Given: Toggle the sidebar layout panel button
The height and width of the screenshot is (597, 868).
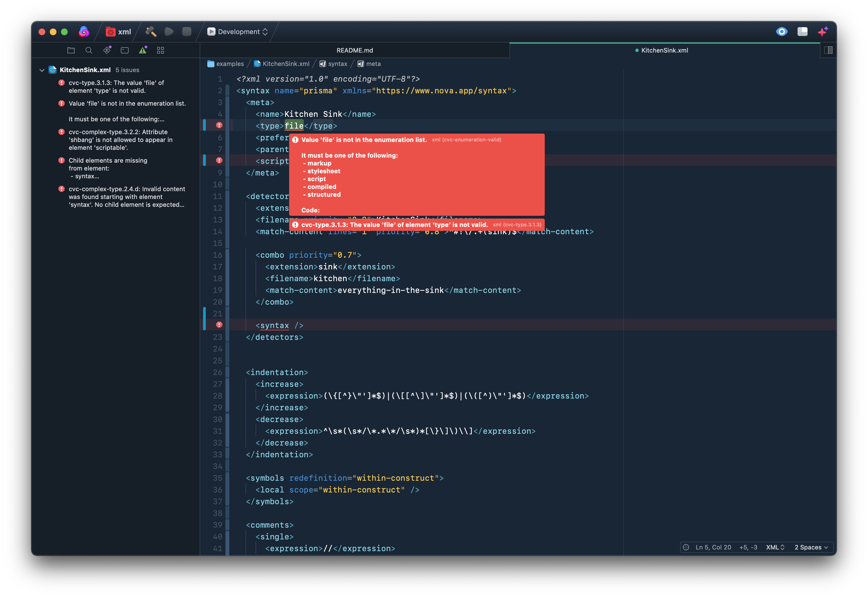Looking at the screenshot, I should pyautogui.click(x=802, y=32).
